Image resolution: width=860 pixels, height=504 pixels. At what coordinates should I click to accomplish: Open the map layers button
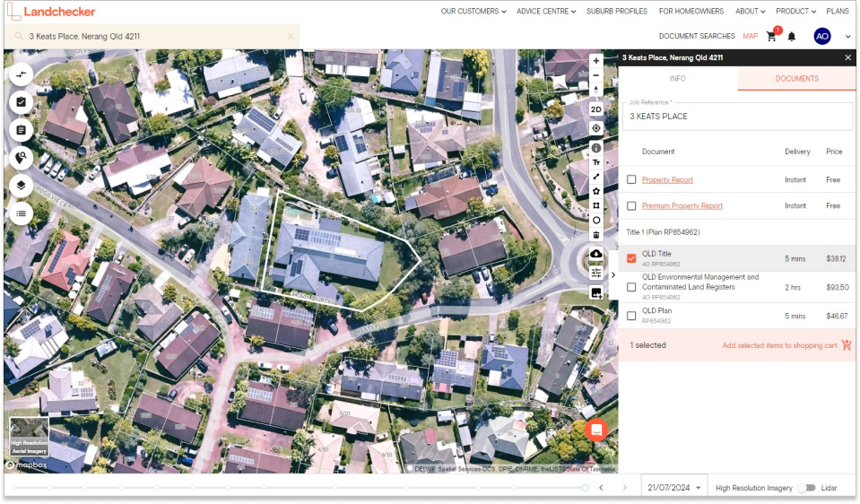tap(22, 186)
